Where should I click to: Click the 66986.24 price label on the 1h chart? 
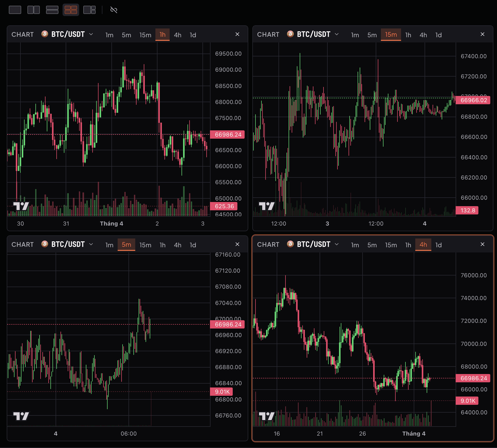pos(228,134)
